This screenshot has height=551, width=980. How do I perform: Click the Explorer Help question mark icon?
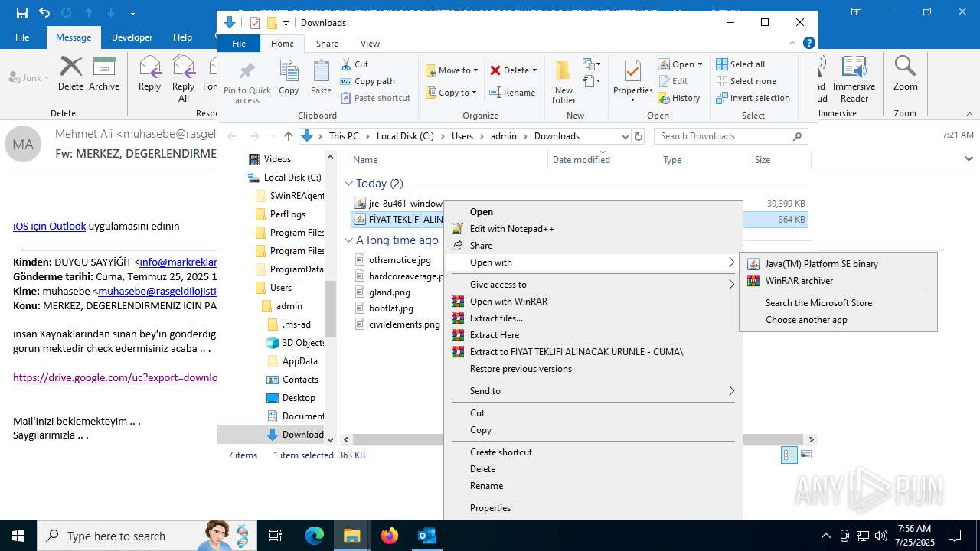(x=809, y=44)
